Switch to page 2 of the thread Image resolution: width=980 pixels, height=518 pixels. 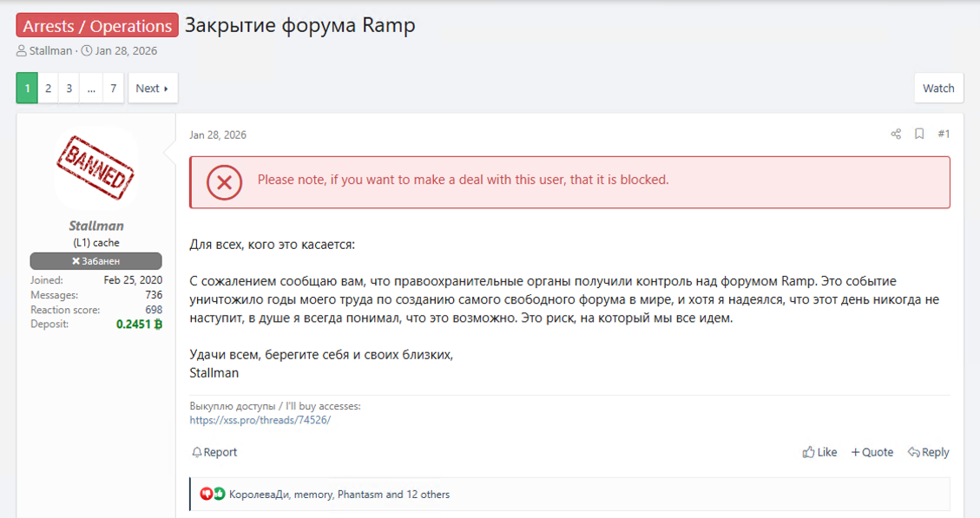coord(48,88)
